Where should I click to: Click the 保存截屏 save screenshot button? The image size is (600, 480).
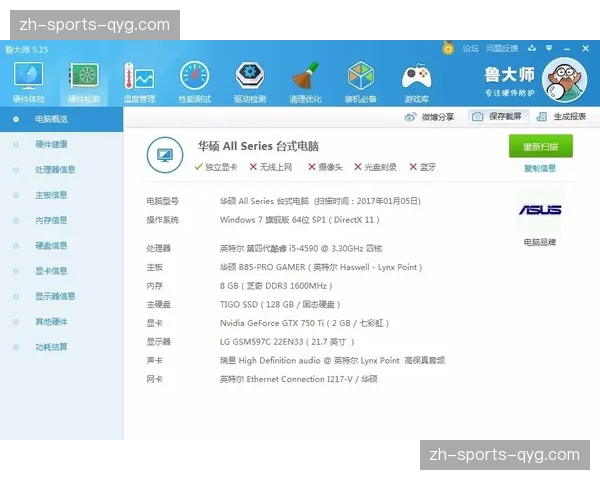(498, 116)
